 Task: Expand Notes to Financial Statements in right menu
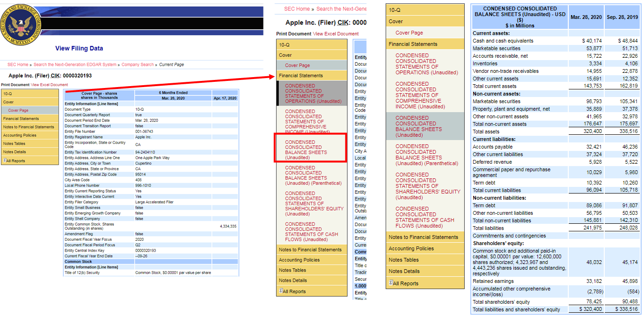click(x=425, y=237)
